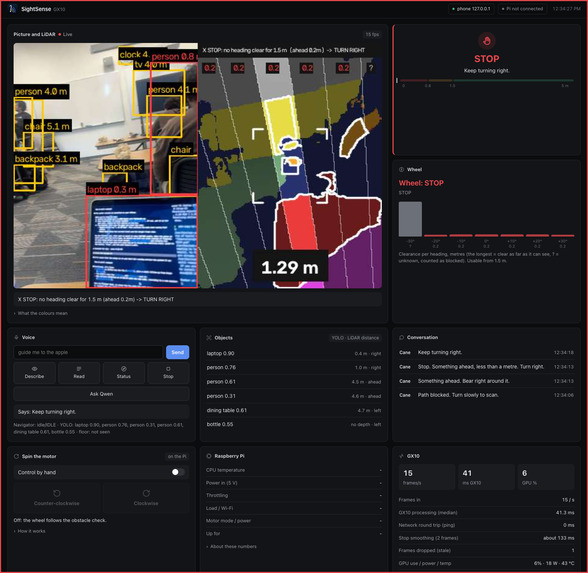
Task: Click the 'on the Pi' badge
Action: click(x=177, y=456)
